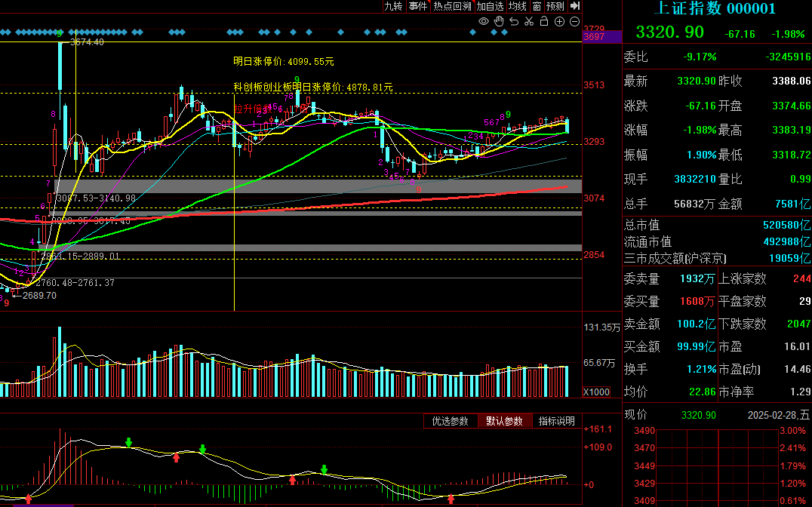Select 默认参数 default parameters tab

(505, 421)
